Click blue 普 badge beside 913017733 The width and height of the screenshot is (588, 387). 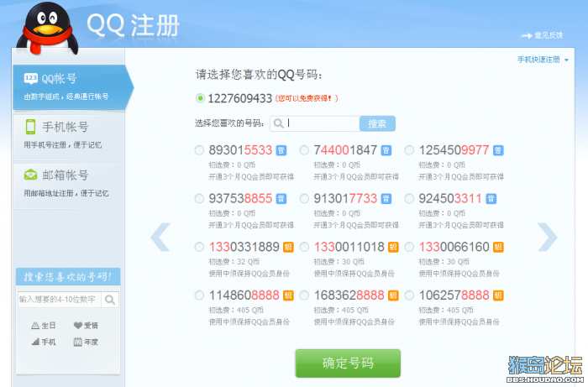[386, 199]
